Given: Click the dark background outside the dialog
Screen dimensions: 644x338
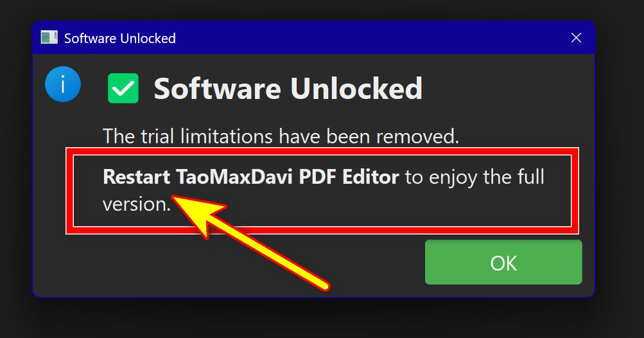Looking at the screenshot, I should click(x=320, y=319).
